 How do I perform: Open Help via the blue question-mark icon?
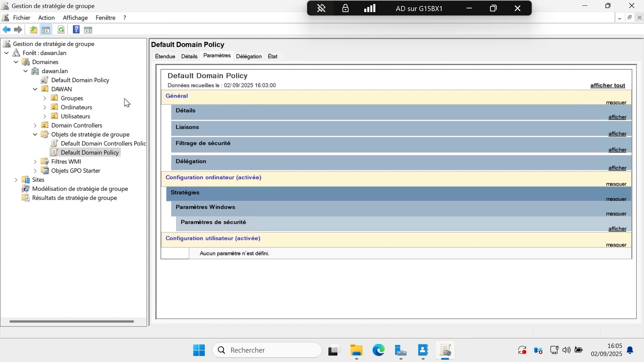(76, 30)
